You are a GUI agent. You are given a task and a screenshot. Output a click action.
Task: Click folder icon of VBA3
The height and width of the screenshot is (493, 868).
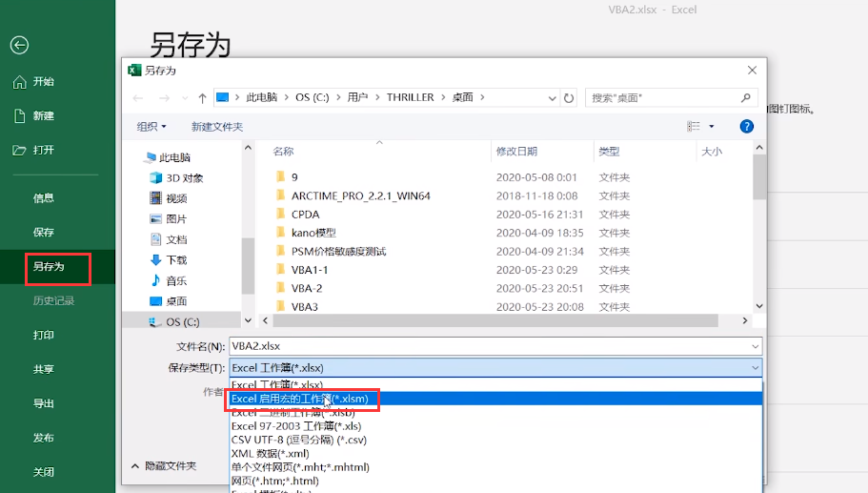point(281,306)
